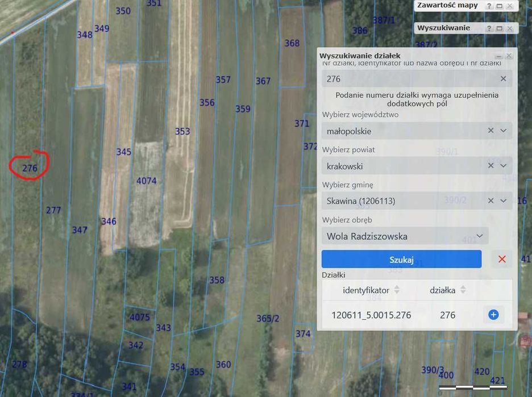Open help for Wyszukiwanie panel
This screenshot has height=397, width=532.
[x=489, y=28]
